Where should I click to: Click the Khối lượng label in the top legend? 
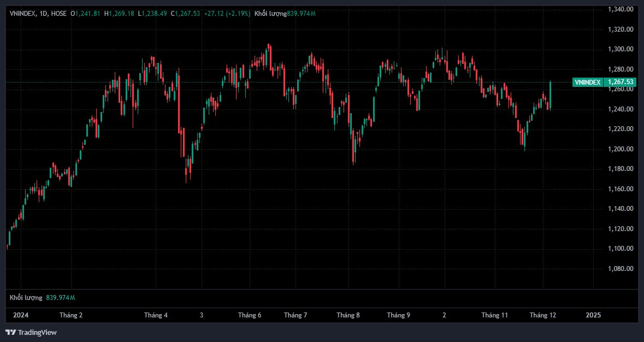(270, 13)
